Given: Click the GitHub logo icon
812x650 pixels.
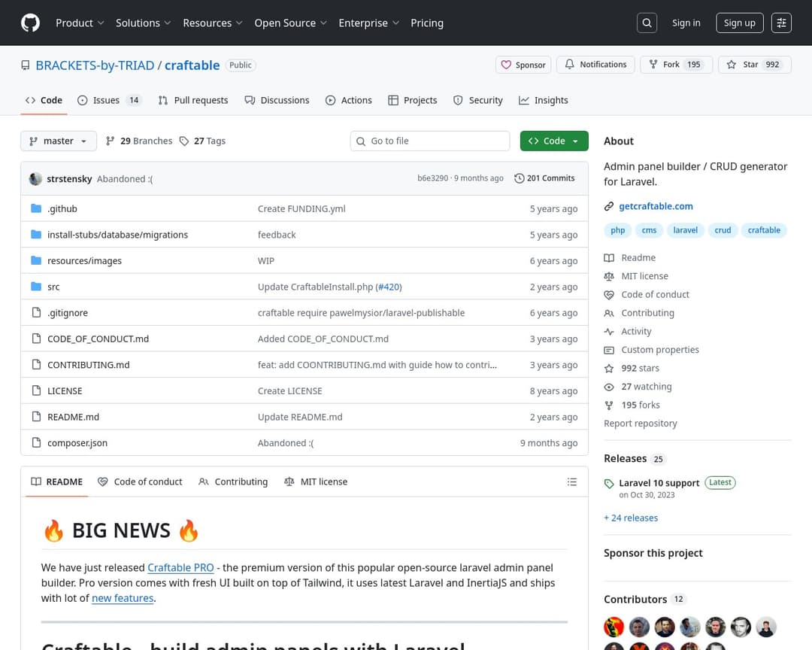Looking at the screenshot, I should (30, 23).
